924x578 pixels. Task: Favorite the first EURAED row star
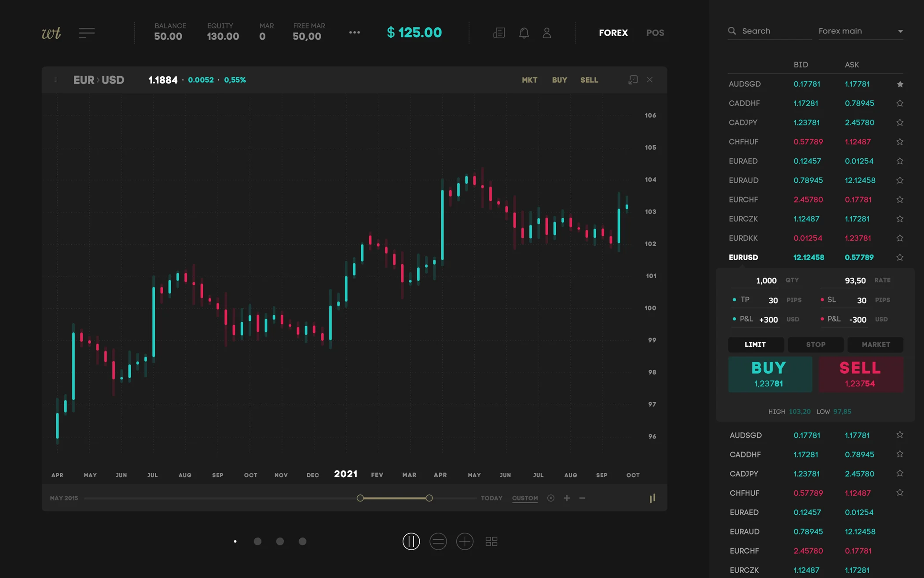[x=900, y=161]
